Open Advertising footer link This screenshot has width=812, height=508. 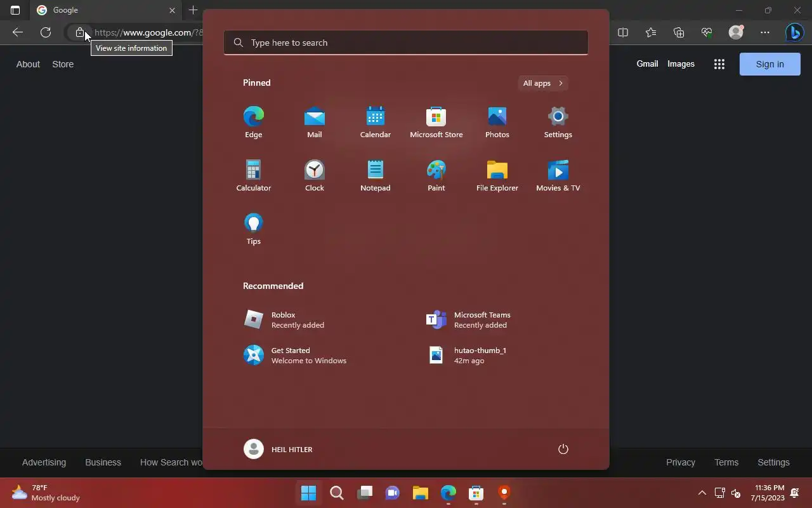point(44,462)
